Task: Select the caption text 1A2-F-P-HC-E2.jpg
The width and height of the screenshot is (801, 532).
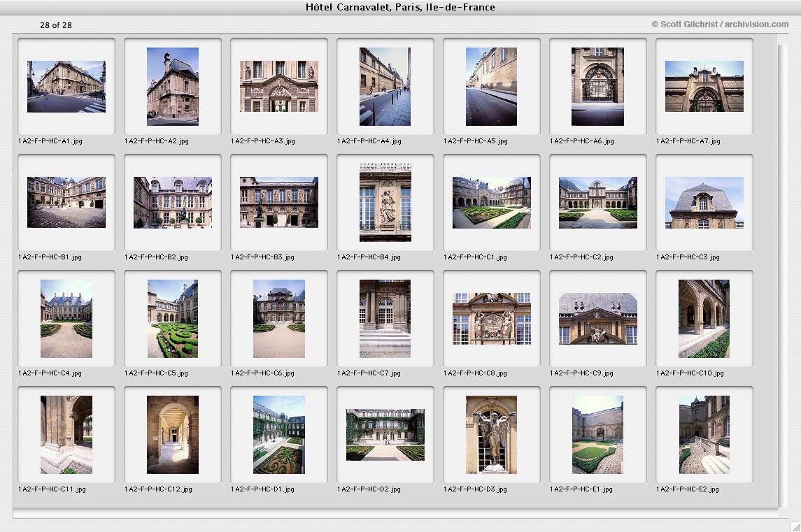Action: pyautogui.click(x=687, y=489)
